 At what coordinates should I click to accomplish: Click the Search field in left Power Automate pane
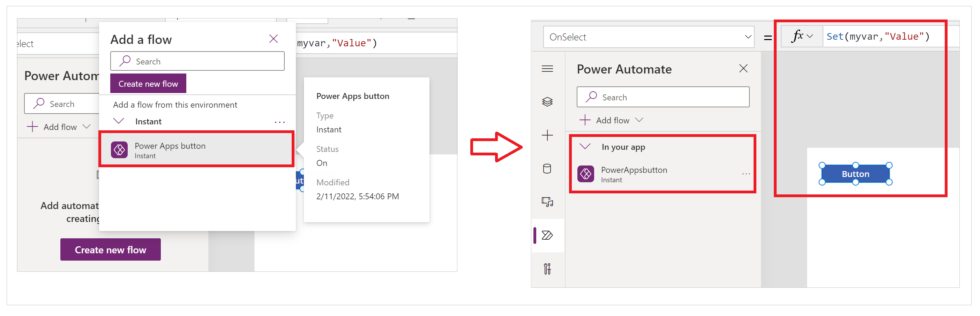[62, 104]
